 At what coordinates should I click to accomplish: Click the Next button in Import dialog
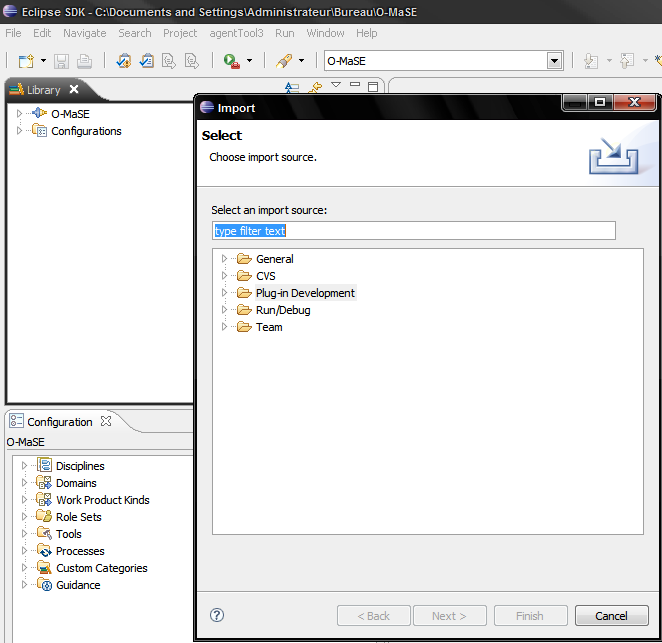tap(450, 616)
